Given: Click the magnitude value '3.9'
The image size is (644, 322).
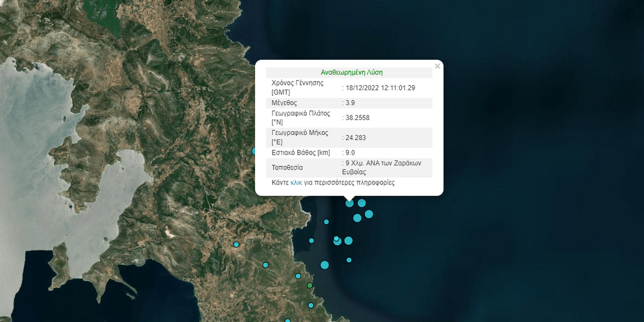Looking at the screenshot, I should pos(349,103).
